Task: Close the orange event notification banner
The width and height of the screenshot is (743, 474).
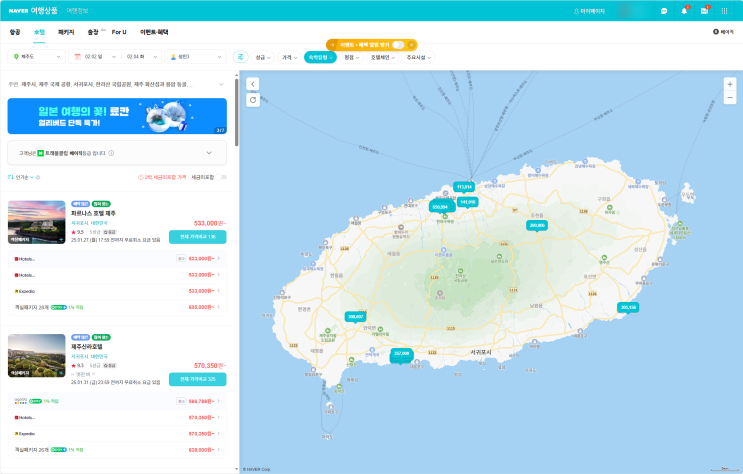Action: 411,45
